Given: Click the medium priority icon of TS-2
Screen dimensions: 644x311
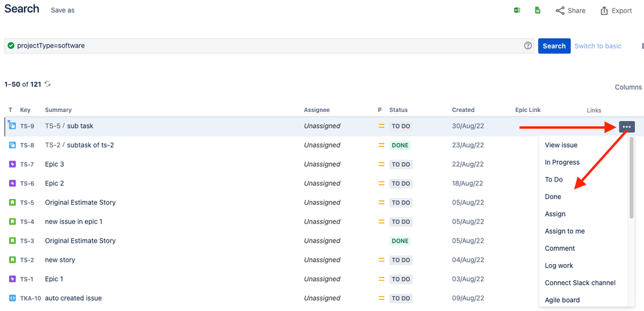Looking at the screenshot, I should 381,259.
